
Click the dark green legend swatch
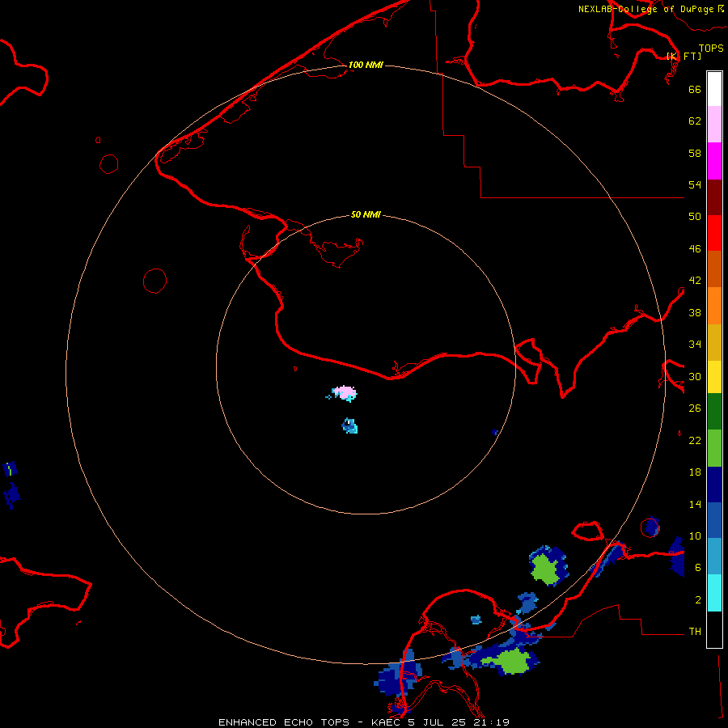(714, 412)
